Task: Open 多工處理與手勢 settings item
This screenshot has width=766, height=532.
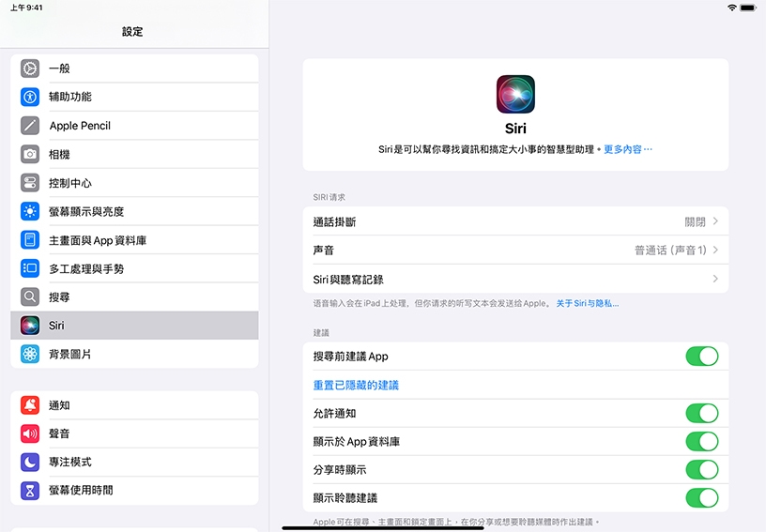Action: tap(86, 268)
